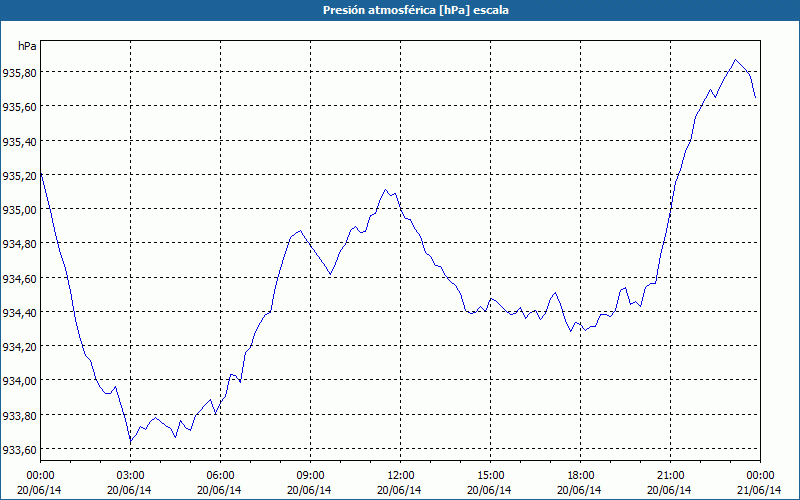800x500 pixels.
Task: Click the 934,00 y-axis label
Action: click(19, 382)
